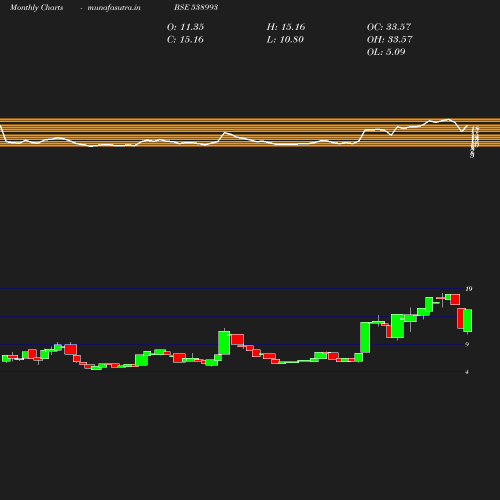
Task: Click the 'Monthly Charts' title text
Action: click(36, 7)
